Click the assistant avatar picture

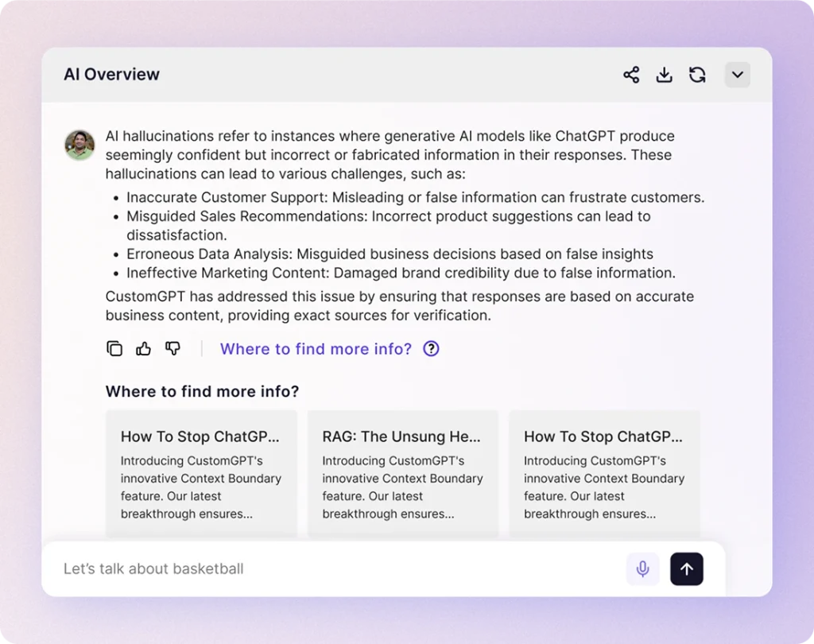(x=79, y=145)
